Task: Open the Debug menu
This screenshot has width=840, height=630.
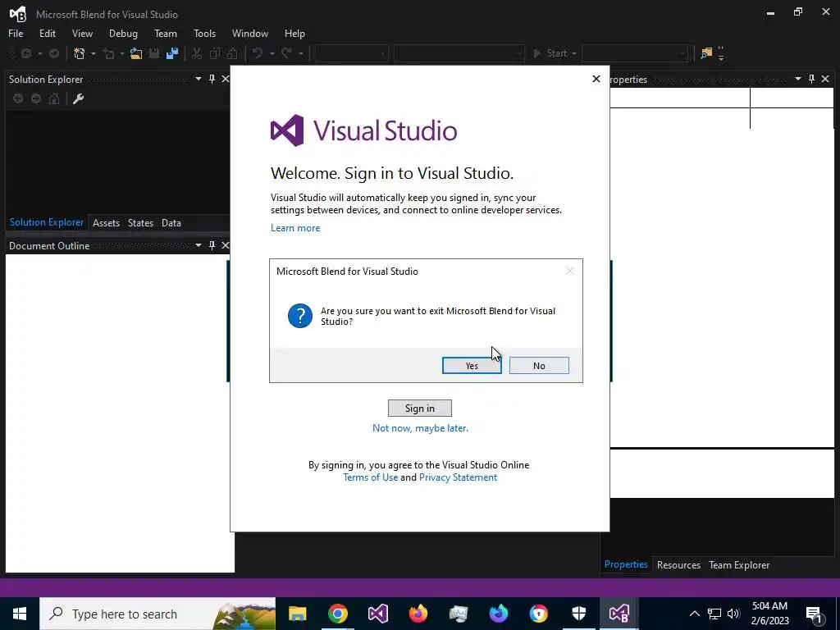Action: (123, 33)
